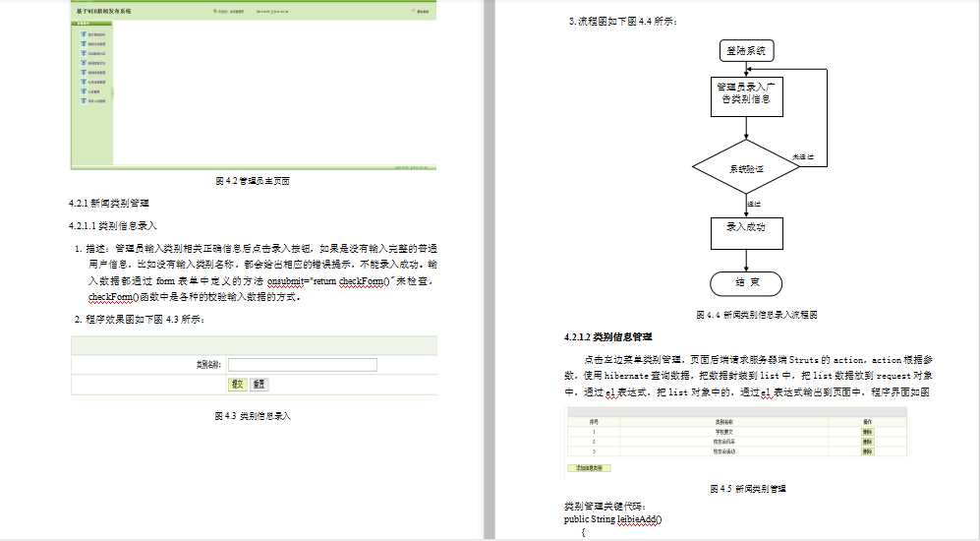Select the 登陆系统 flowchart box
The width and height of the screenshot is (980, 541).
747,51
